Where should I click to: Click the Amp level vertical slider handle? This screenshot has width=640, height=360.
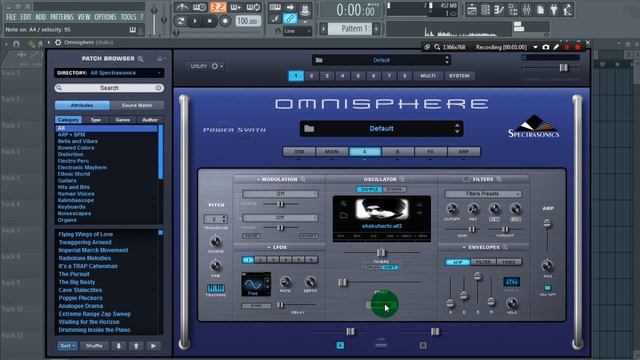(x=547, y=224)
